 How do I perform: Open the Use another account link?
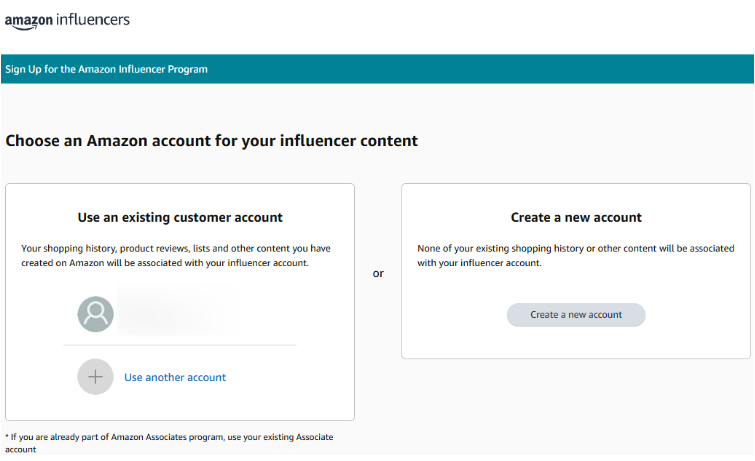(x=175, y=377)
